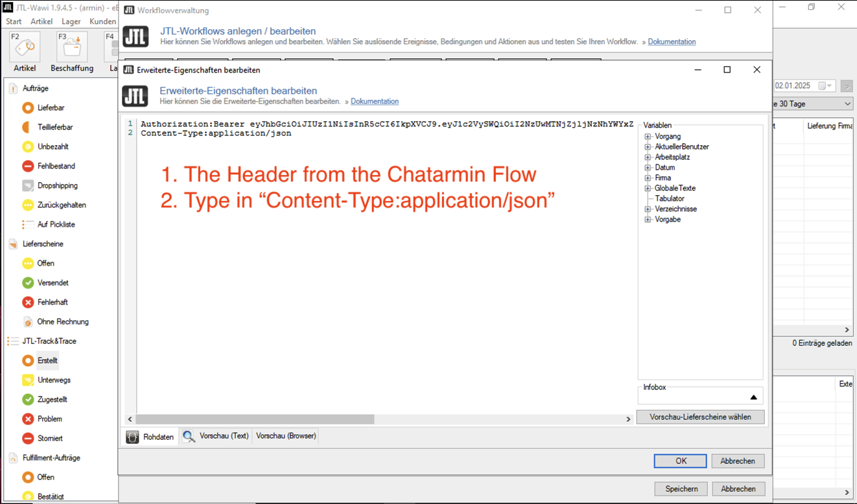Collapse the Infobox panel arrow
This screenshot has height=504, width=857.
[753, 397]
